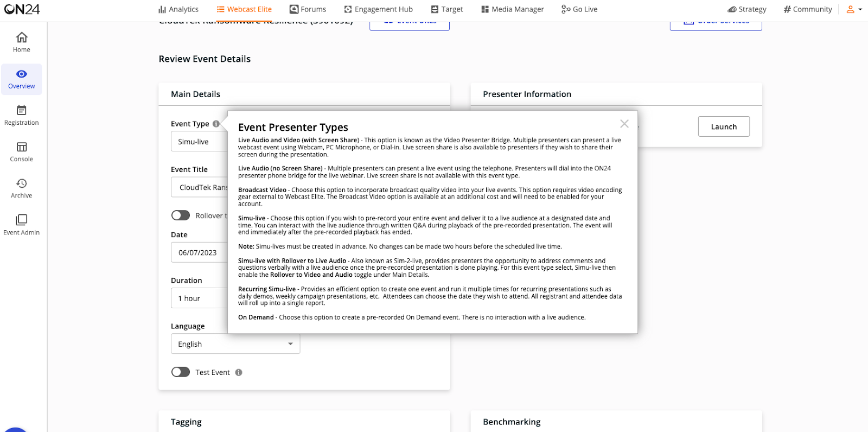Click the Launch button
The image size is (868, 432).
click(x=724, y=126)
